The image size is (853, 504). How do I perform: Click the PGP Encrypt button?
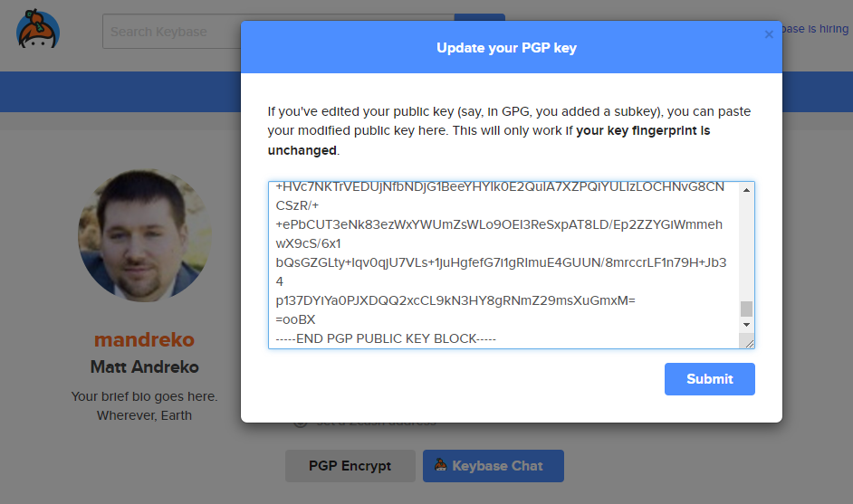350,466
